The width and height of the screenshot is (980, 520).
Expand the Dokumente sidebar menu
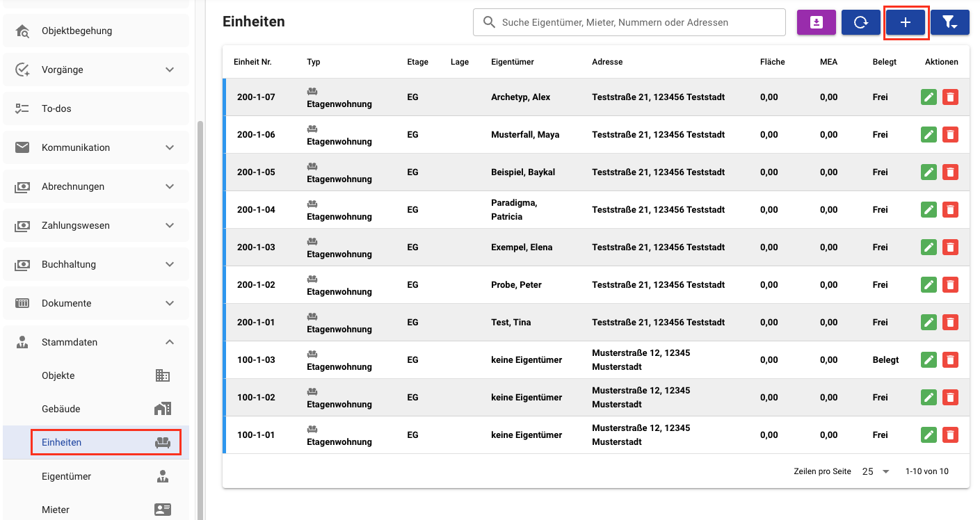click(x=96, y=303)
